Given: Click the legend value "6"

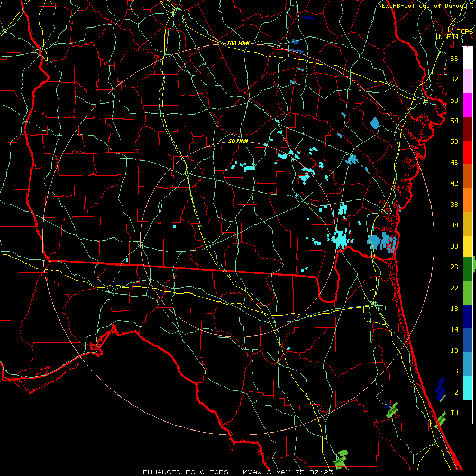Looking at the screenshot, I should [x=456, y=371].
